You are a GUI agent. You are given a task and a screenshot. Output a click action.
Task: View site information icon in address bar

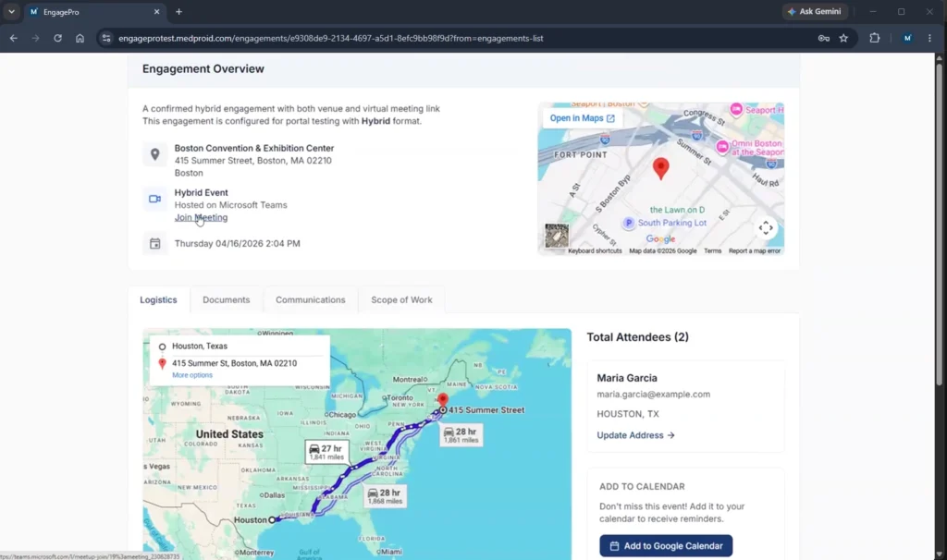point(106,38)
